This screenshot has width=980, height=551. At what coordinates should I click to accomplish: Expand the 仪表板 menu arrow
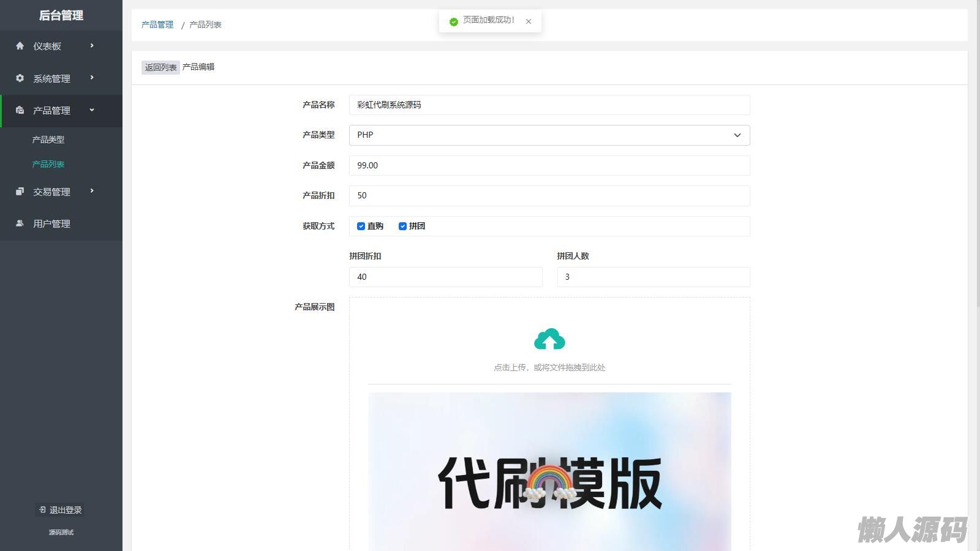pos(92,45)
